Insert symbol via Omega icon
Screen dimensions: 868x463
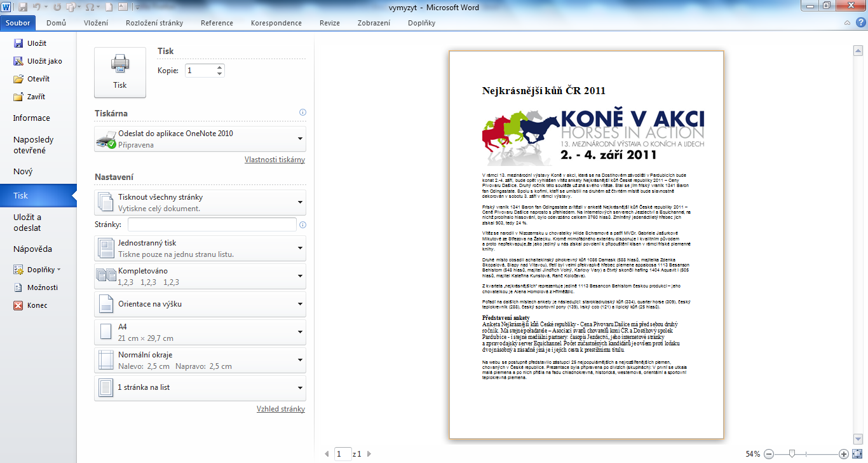[90, 8]
